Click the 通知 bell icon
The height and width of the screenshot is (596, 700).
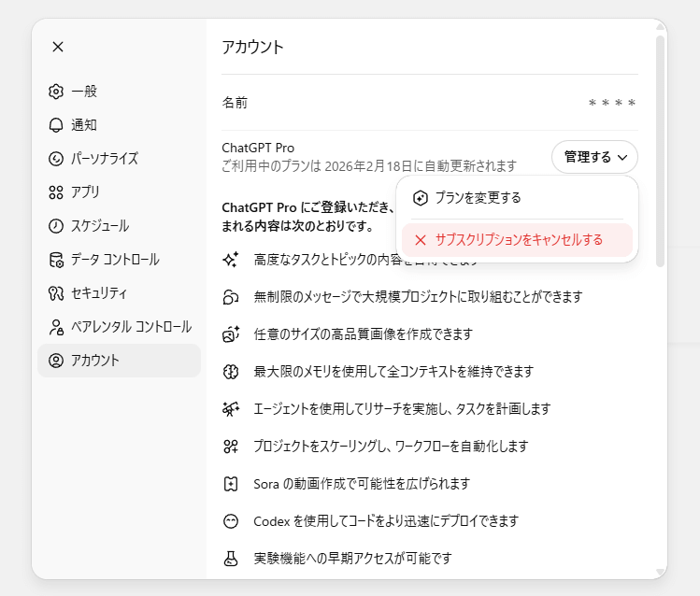tap(56, 125)
